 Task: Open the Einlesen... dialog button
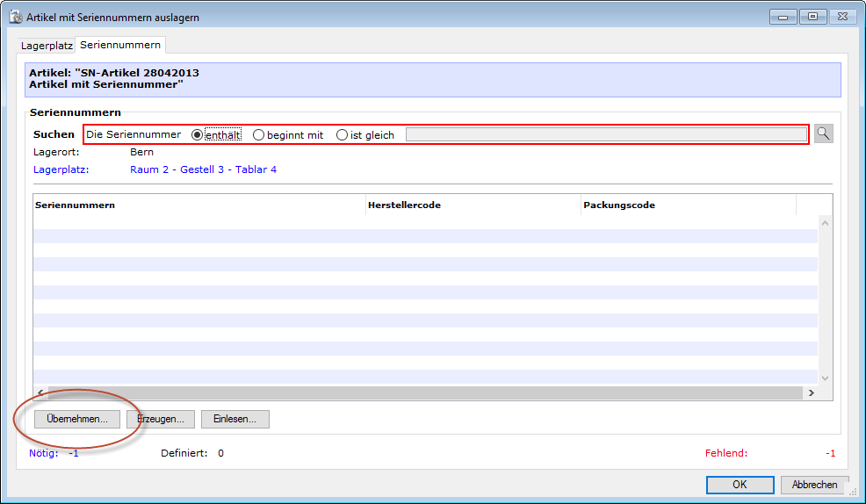point(235,419)
